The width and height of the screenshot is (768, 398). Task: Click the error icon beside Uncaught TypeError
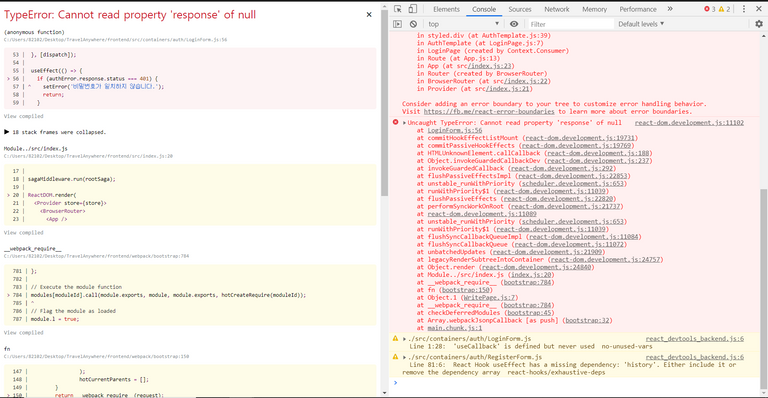coord(395,122)
